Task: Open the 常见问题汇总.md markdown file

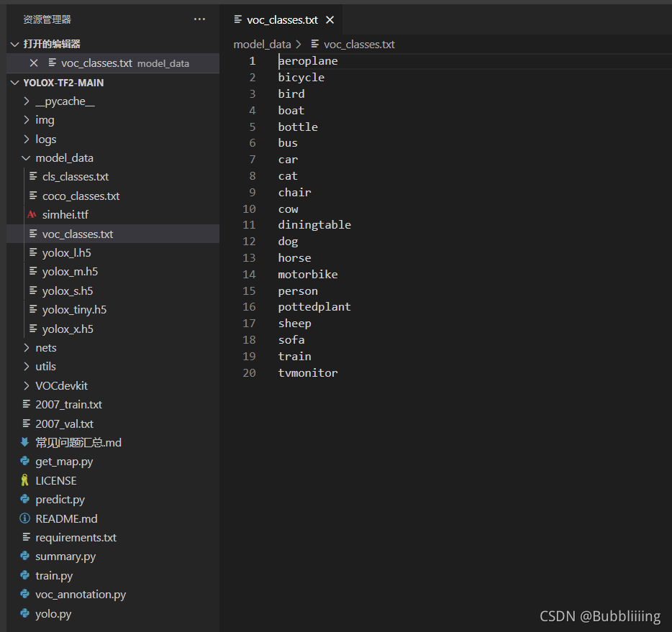Action: point(78,443)
